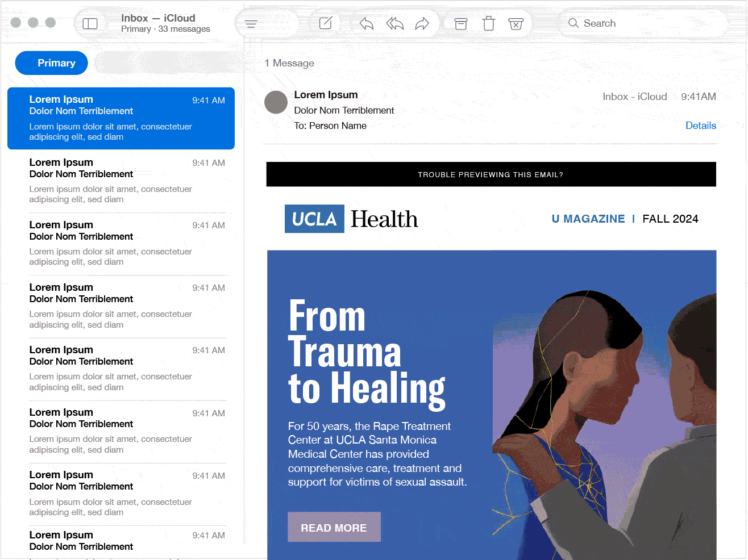Reply to the selected message
This screenshot has width=748, height=560.
[x=365, y=23]
